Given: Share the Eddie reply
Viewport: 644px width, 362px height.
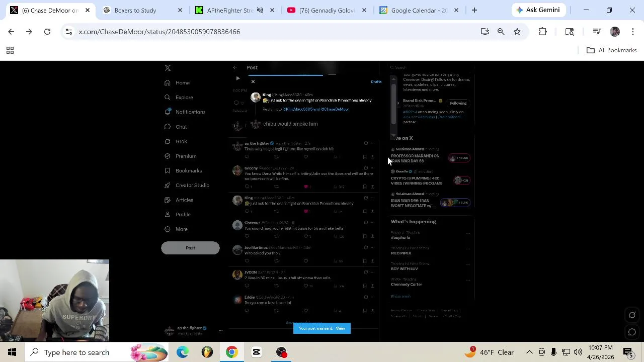Looking at the screenshot, I should tap(372, 311).
